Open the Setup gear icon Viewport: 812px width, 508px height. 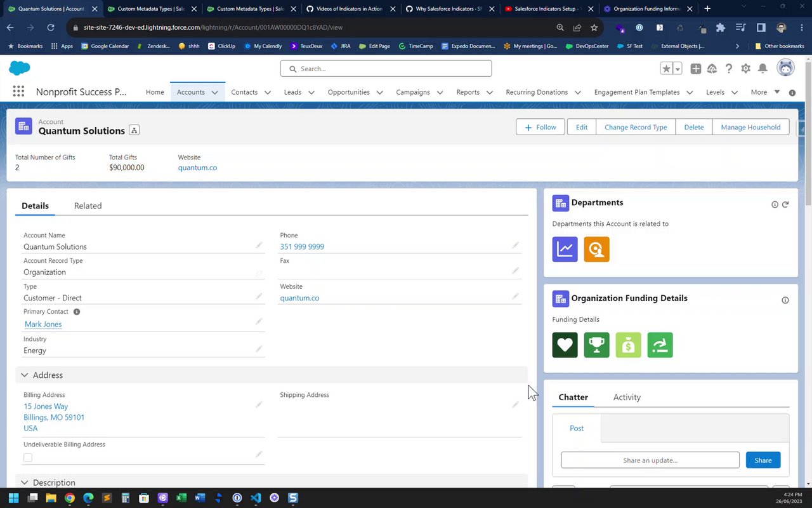point(746,69)
